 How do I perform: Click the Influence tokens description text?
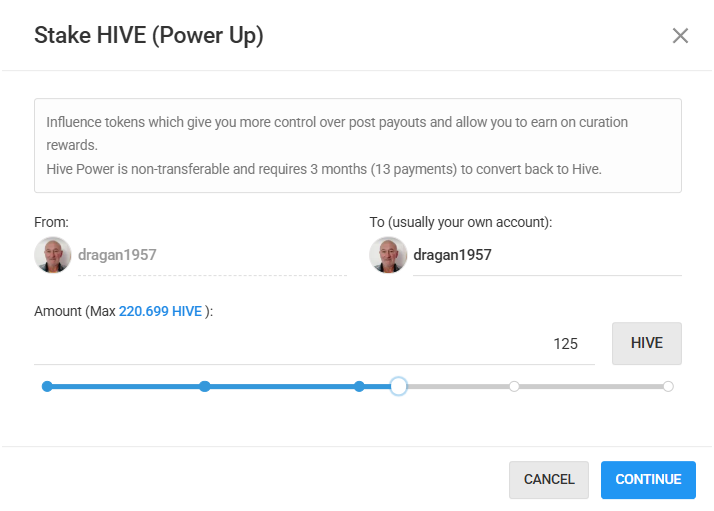click(x=337, y=133)
